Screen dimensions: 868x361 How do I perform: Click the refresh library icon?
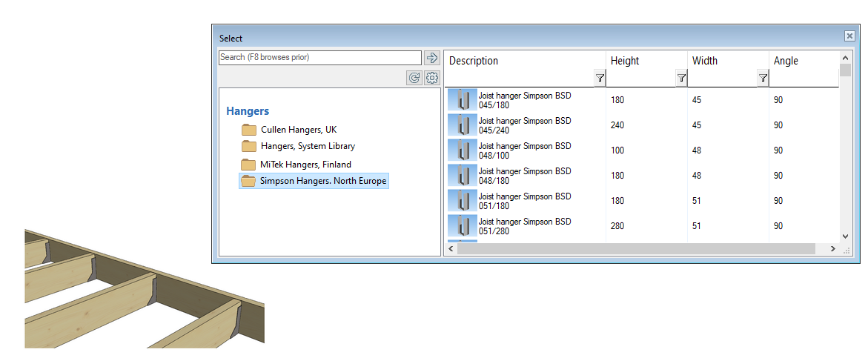coord(414,78)
